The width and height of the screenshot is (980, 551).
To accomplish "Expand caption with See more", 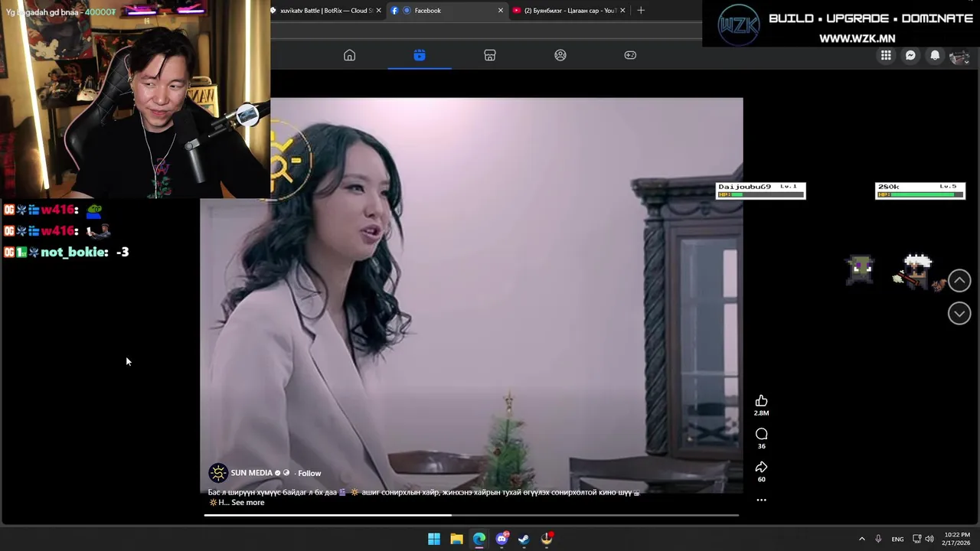I will 247,503.
